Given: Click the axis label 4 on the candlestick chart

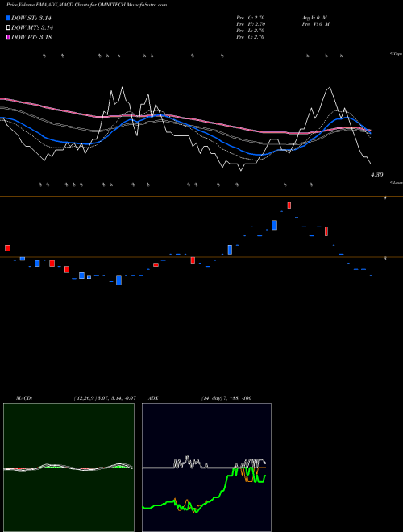Looking at the screenshot, I should tap(385, 197).
